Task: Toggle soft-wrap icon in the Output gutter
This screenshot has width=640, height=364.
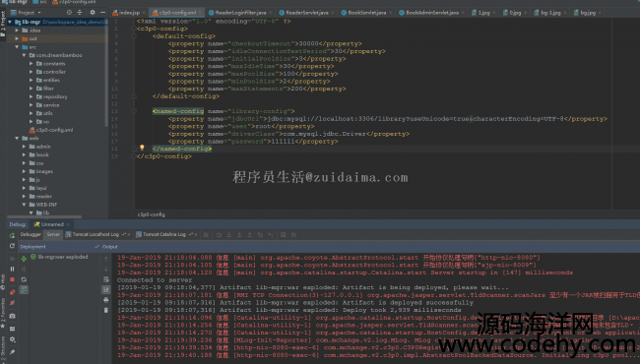Action: coord(106,279)
